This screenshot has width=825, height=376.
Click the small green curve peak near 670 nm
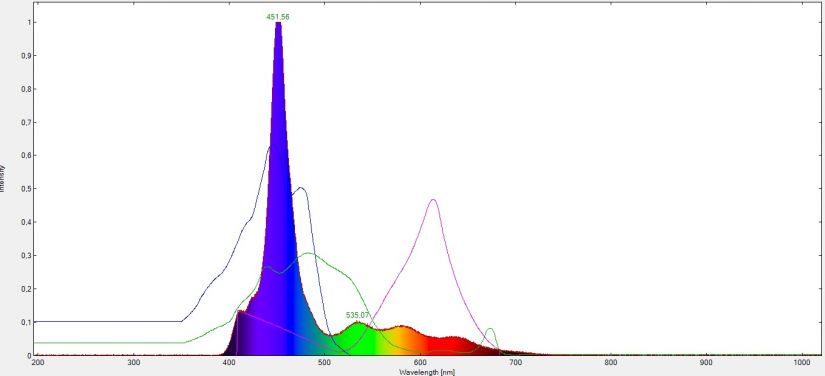[490, 329]
